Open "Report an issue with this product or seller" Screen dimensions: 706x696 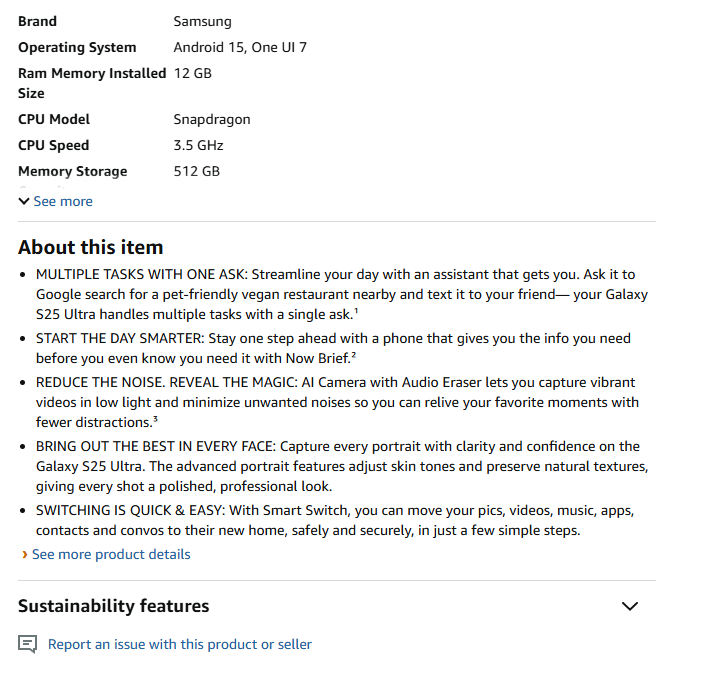(x=180, y=644)
